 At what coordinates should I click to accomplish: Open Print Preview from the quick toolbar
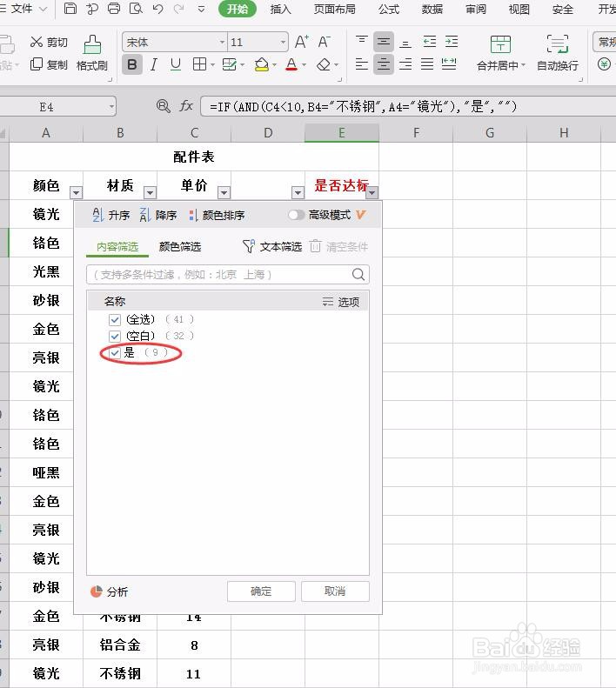pos(136,9)
